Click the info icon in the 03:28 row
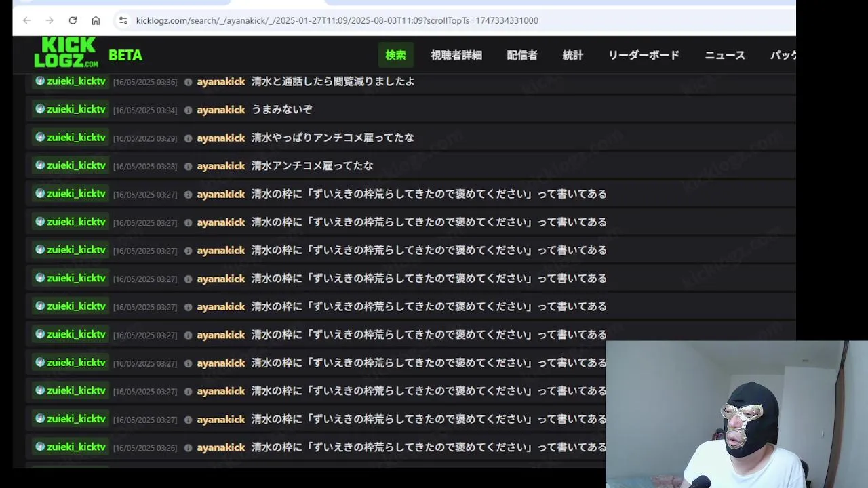The width and height of the screenshot is (868, 488). [x=188, y=166]
